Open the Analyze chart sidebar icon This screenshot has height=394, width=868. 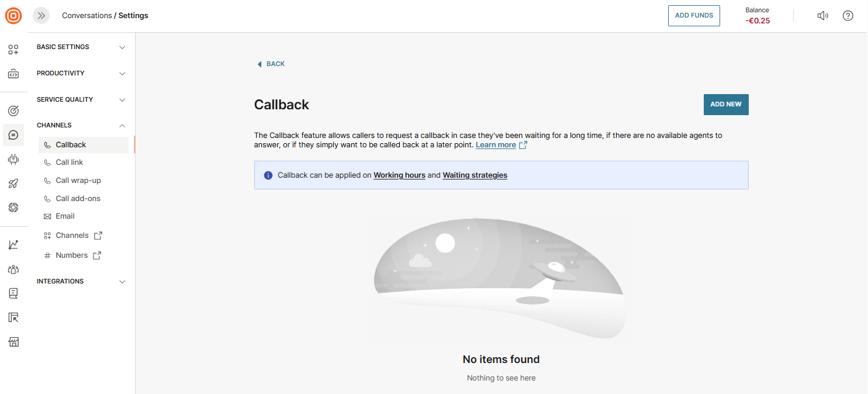[x=13, y=244]
